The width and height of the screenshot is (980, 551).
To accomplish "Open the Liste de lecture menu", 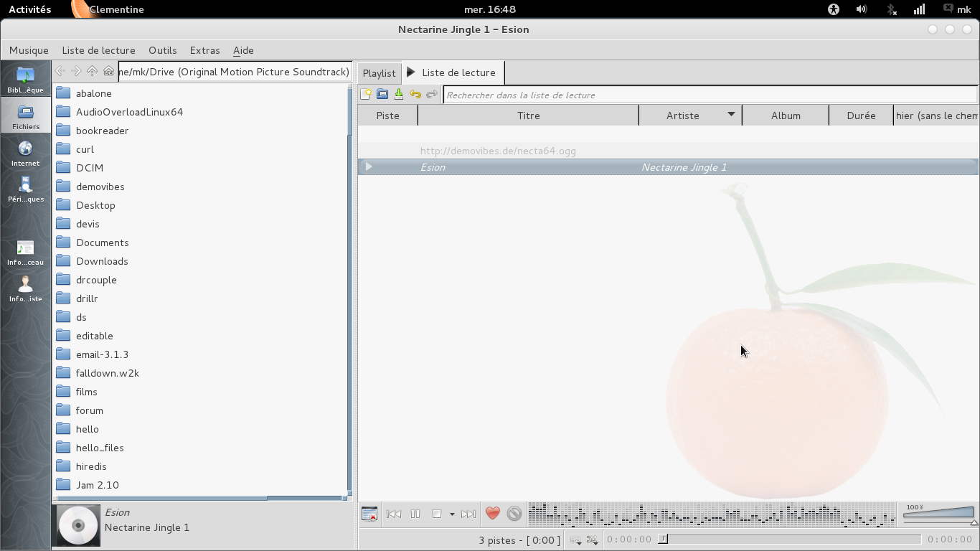I will (98, 50).
